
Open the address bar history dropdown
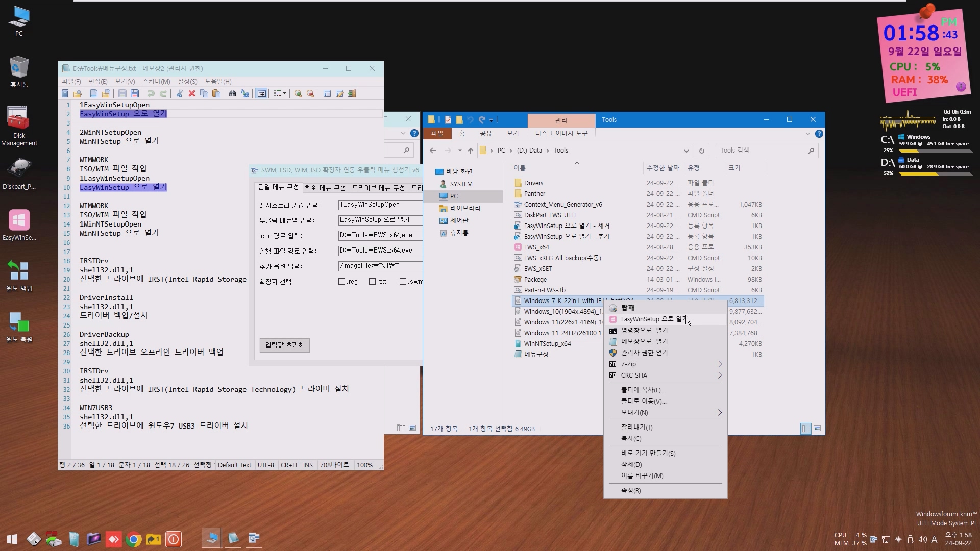click(687, 151)
